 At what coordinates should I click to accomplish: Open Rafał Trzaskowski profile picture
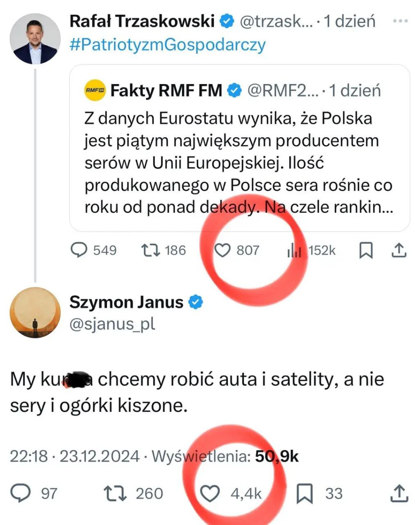point(35,39)
